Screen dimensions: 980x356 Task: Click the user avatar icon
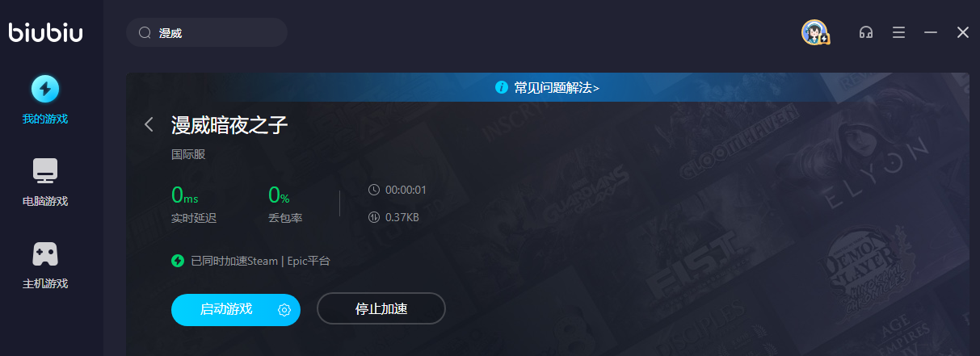(x=815, y=32)
